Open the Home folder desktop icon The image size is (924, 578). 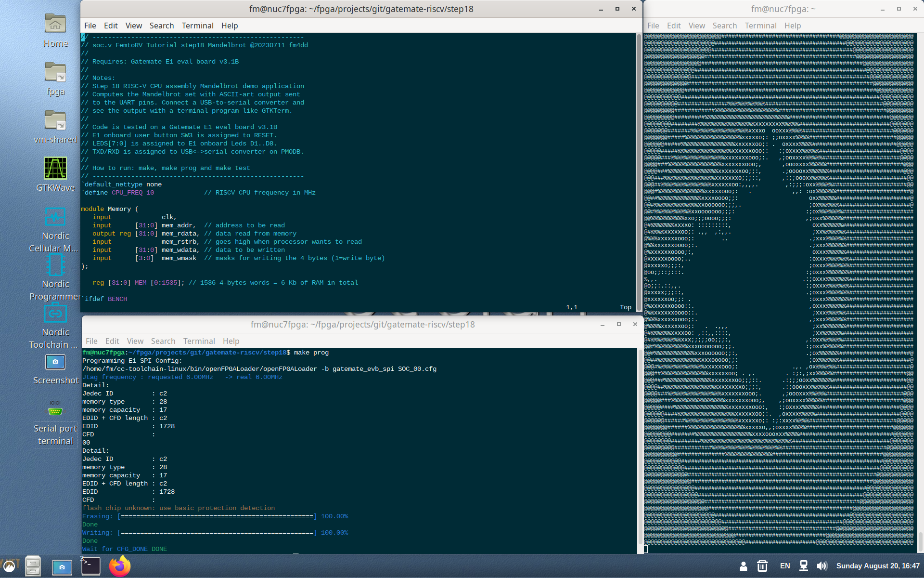tap(55, 25)
